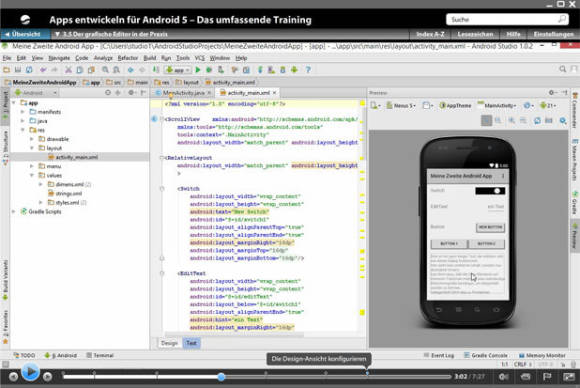
Task: Open Einstellungen in the player
Action: point(553,34)
